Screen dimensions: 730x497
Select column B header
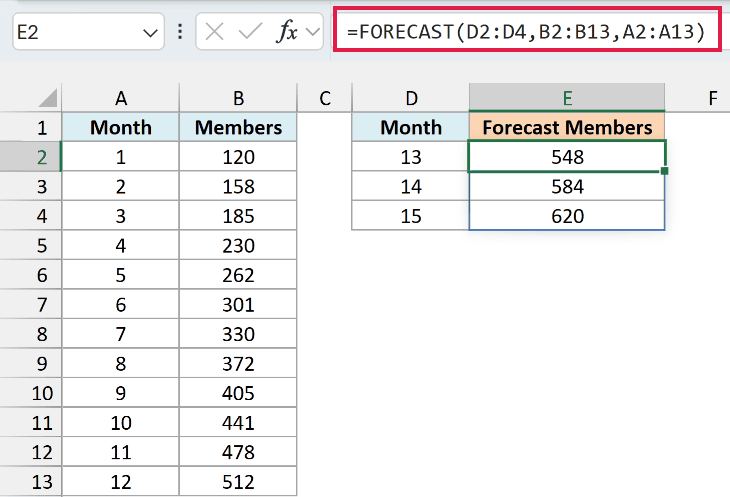point(238,98)
